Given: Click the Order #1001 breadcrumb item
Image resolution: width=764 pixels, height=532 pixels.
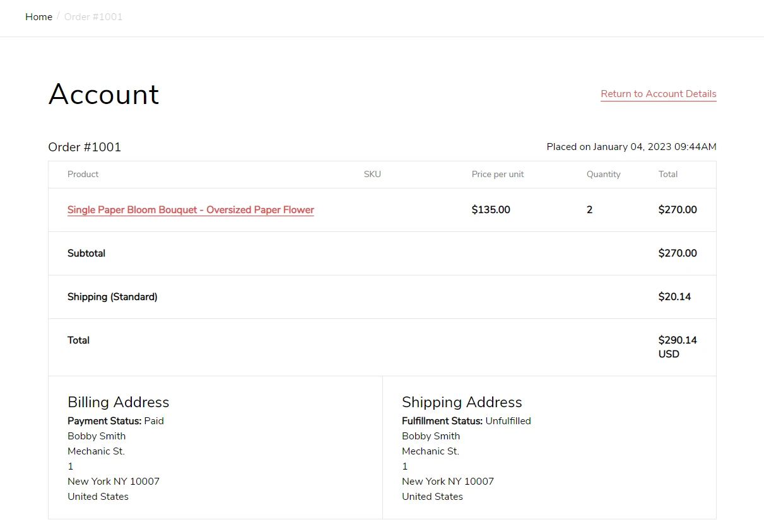Looking at the screenshot, I should 93,17.
